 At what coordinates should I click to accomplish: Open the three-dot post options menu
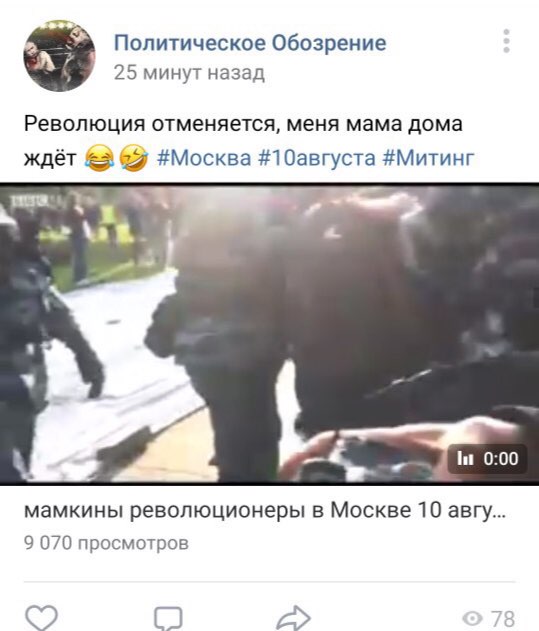[506, 41]
